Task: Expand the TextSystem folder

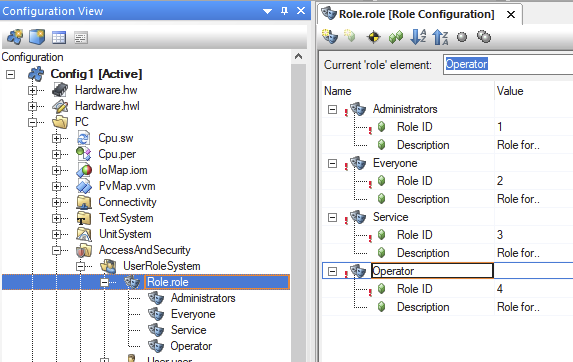Action: (x=56, y=218)
